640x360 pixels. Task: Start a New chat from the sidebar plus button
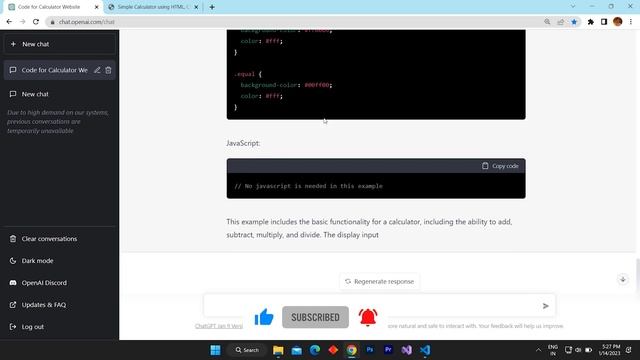coord(59,44)
